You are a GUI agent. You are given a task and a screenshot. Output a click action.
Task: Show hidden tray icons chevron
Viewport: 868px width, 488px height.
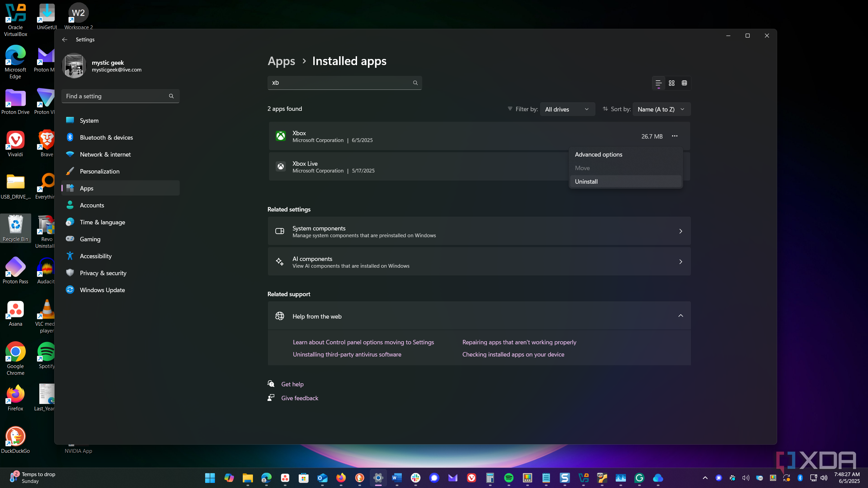tap(705, 478)
